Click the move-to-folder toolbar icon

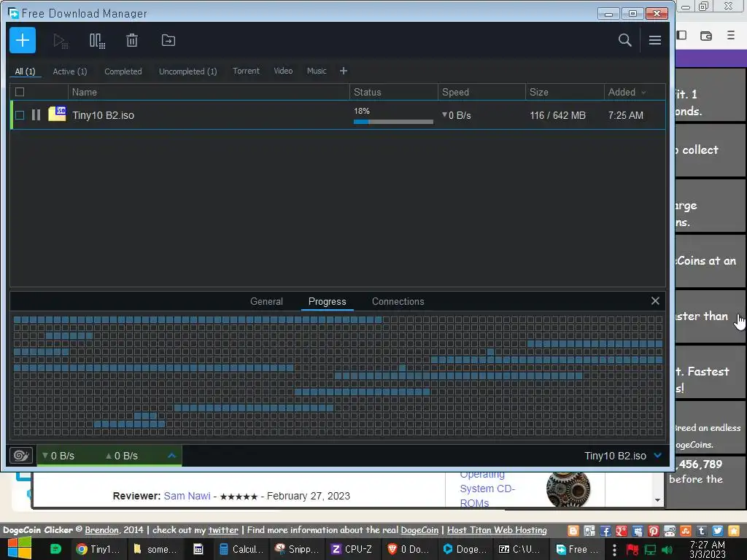pyautogui.click(x=169, y=40)
